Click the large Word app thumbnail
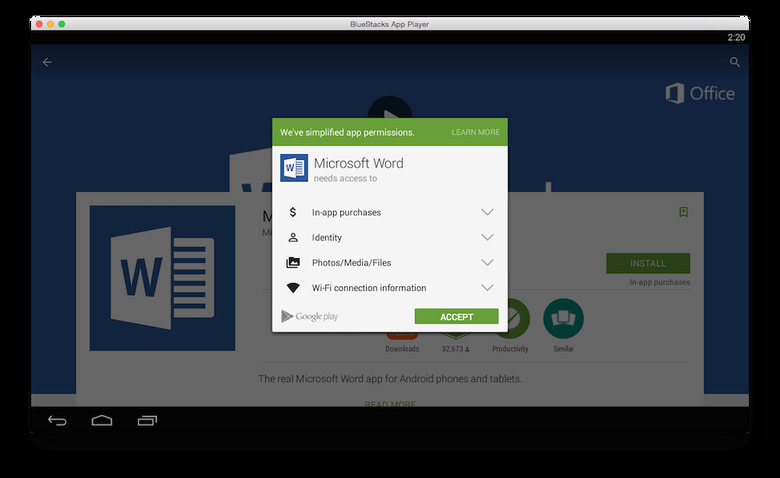 (162, 278)
